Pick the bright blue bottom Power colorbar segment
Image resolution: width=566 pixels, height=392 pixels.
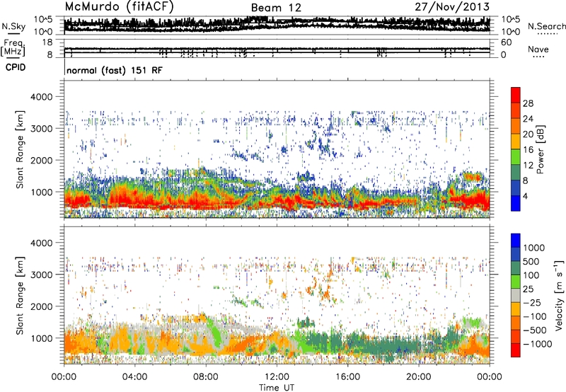(x=516, y=204)
